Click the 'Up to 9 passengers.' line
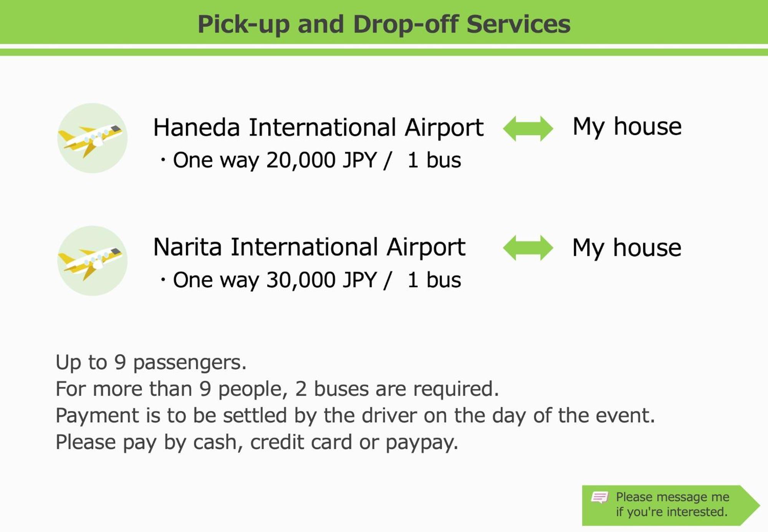This screenshot has height=532, width=768. [x=151, y=362]
